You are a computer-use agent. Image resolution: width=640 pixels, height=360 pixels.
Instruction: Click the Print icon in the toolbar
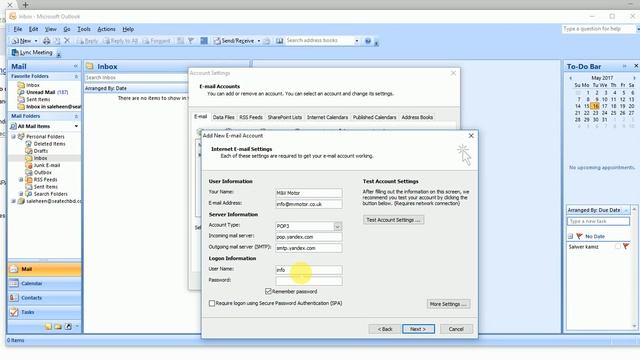tap(47, 41)
